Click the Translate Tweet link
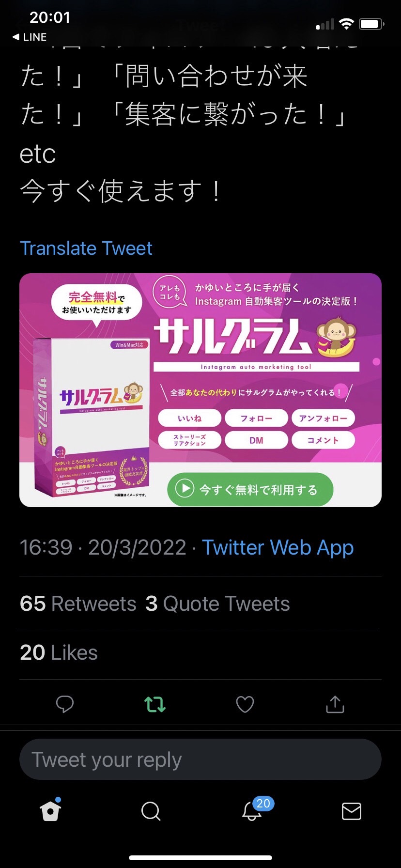This screenshot has width=401, height=868. (86, 248)
